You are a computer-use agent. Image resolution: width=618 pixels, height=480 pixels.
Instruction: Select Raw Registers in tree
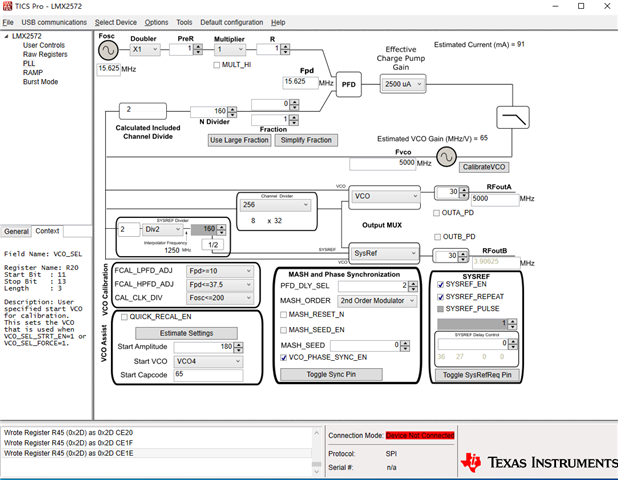[45, 54]
